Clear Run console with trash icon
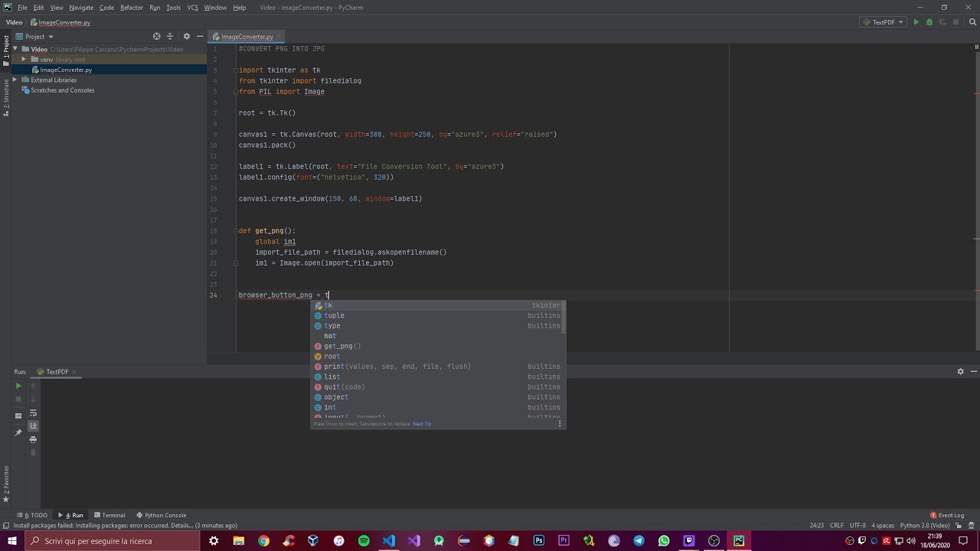Viewport: 980px width, 551px height. [33, 452]
